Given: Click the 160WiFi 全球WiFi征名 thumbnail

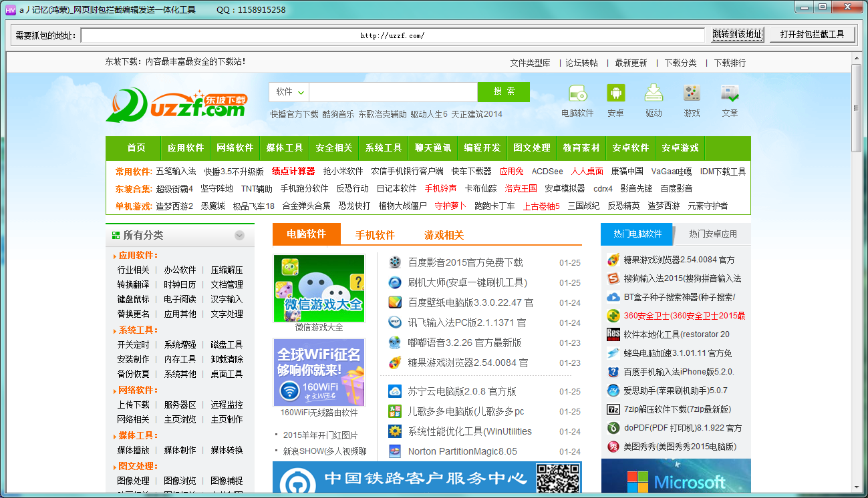Looking at the screenshot, I should click(x=319, y=372).
